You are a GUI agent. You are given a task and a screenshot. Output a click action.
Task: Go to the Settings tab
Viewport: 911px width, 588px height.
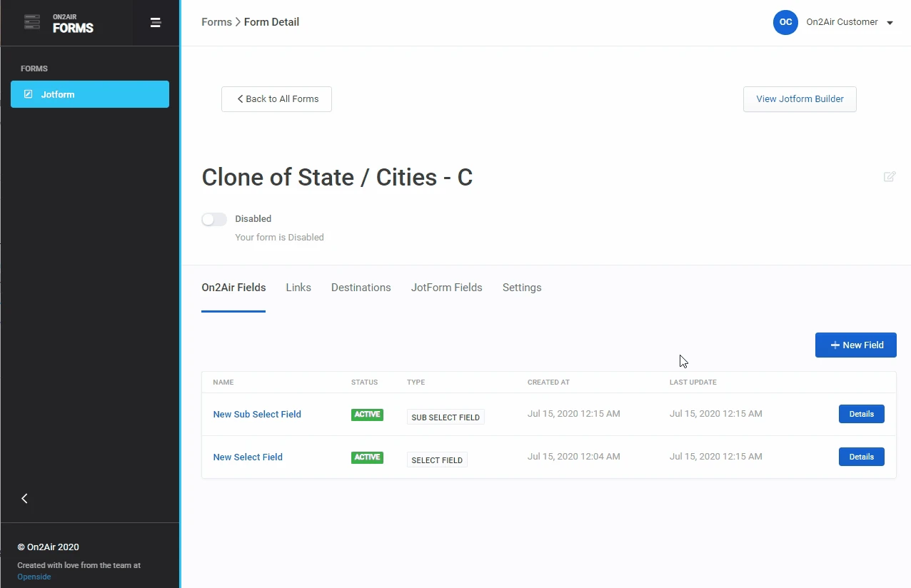521,288
